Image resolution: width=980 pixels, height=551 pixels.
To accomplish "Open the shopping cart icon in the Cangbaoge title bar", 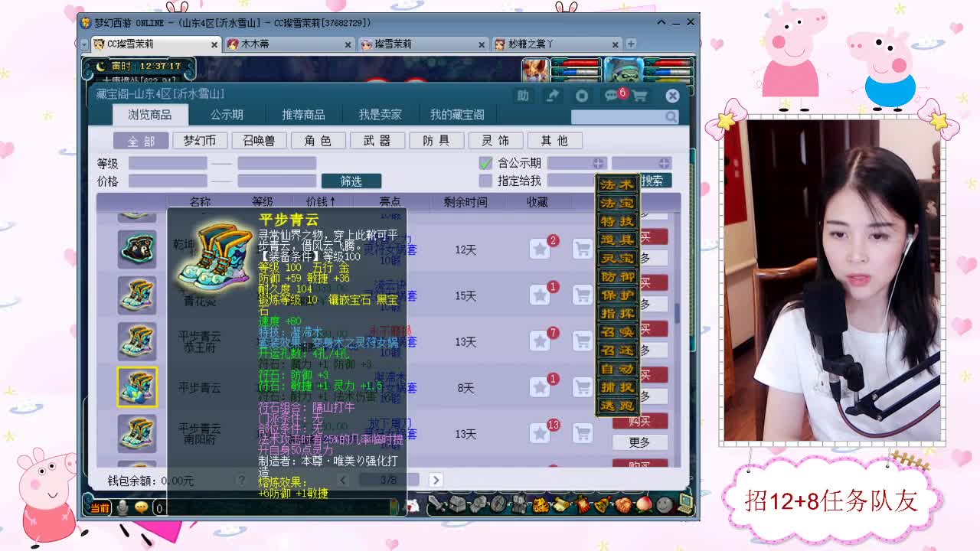I will (x=641, y=96).
